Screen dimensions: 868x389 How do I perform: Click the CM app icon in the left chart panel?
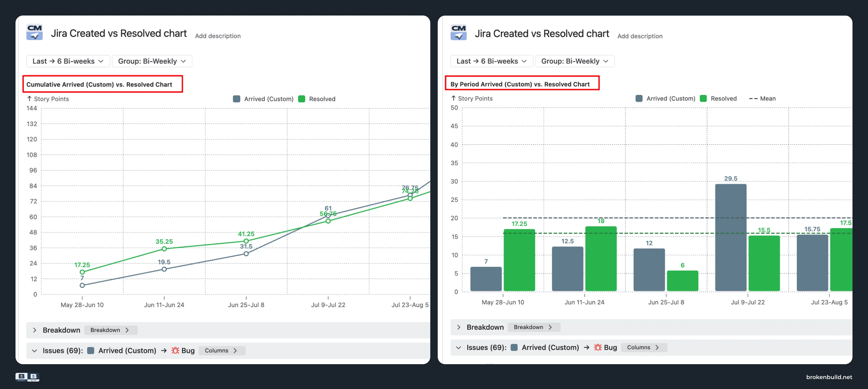(34, 32)
